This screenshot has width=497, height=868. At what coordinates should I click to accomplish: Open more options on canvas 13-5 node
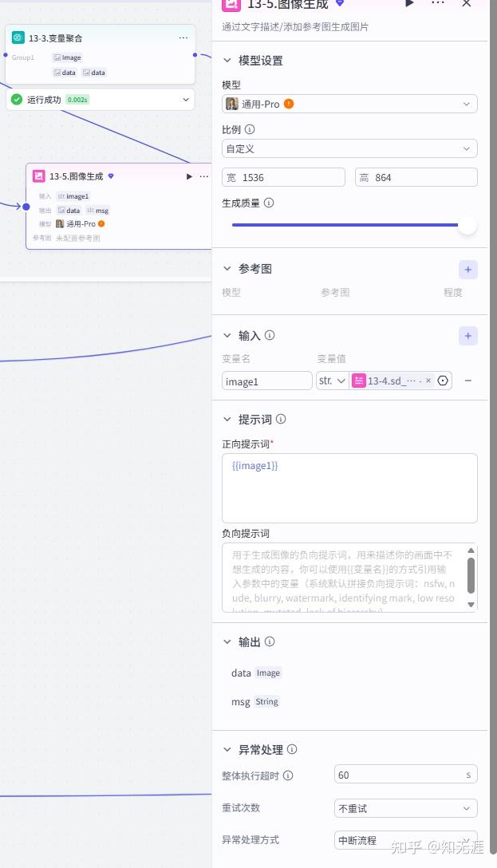pyautogui.click(x=204, y=176)
